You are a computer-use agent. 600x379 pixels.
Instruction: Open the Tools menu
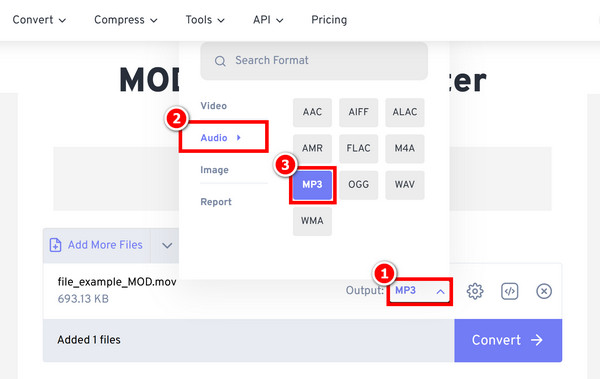(205, 20)
